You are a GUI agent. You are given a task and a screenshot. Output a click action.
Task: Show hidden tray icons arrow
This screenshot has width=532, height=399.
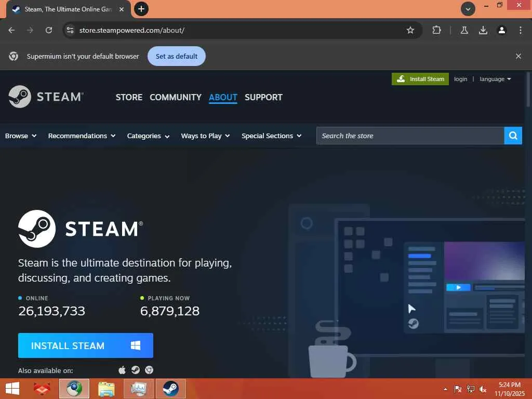(x=445, y=389)
